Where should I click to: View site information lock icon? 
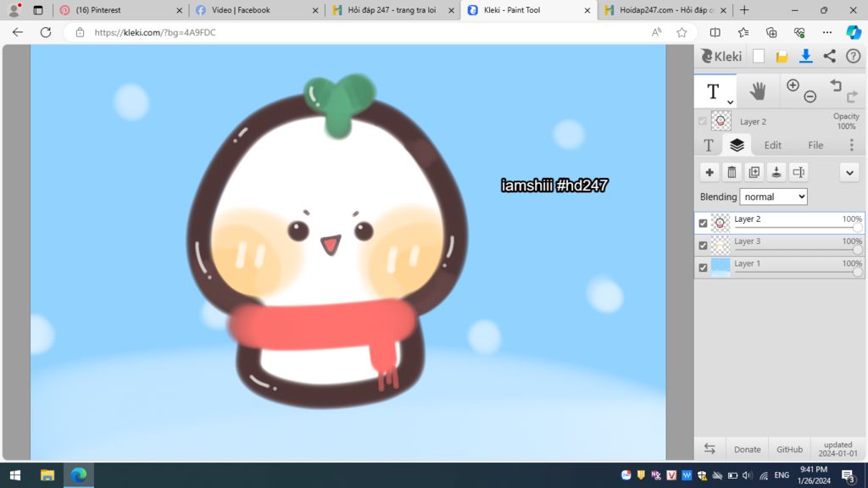click(x=80, y=32)
